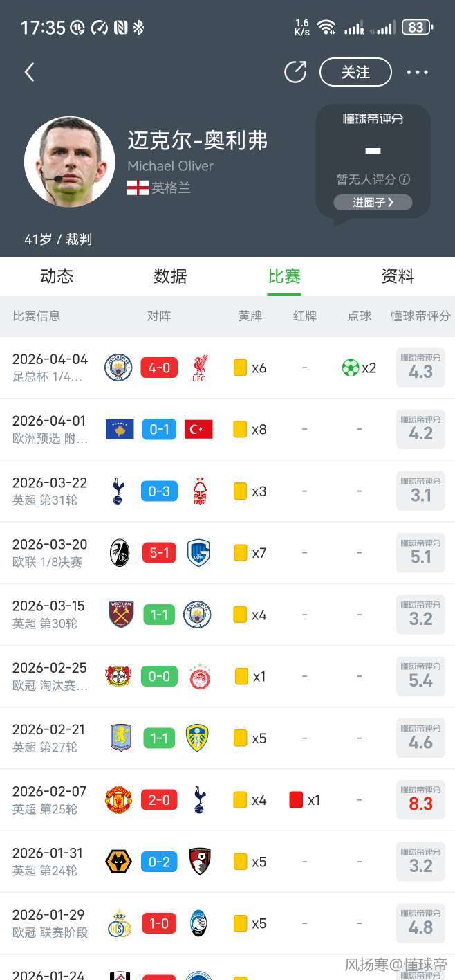Tap the penalty ball icon showing x2
This screenshot has height=980, width=455.
coord(351,367)
